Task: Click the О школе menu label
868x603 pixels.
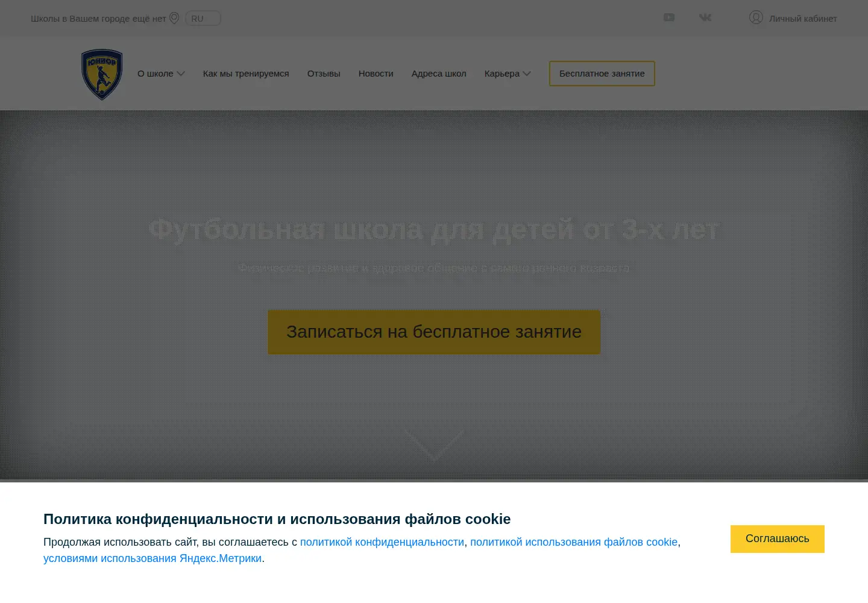Action: (x=156, y=74)
